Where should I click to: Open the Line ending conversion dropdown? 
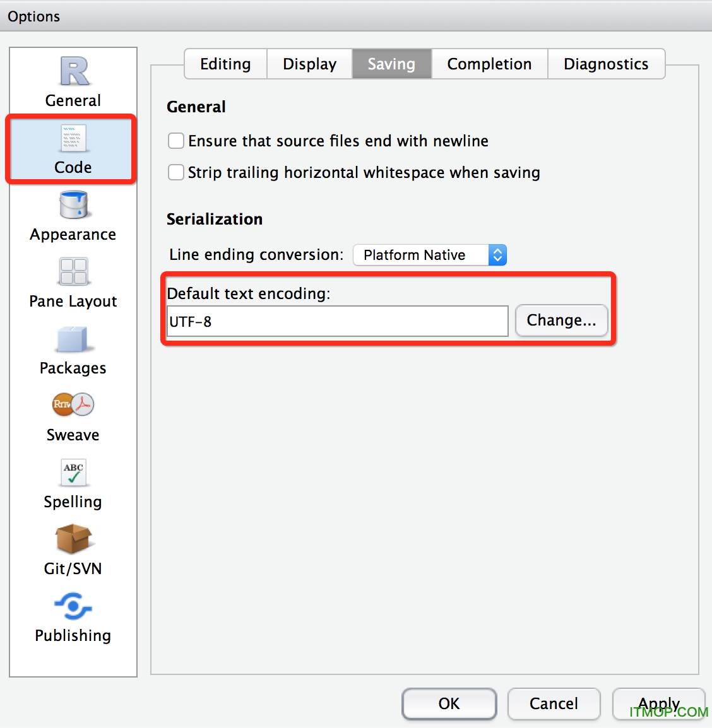[x=497, y=255]
